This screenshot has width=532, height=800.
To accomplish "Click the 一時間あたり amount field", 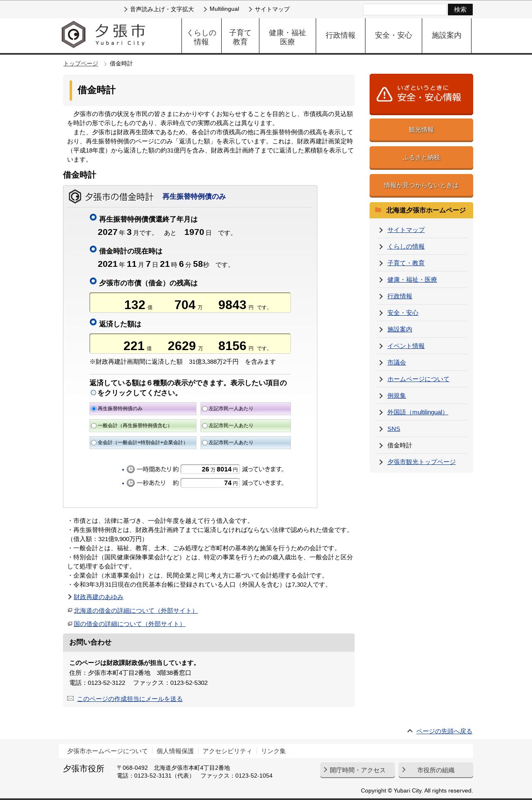I will pos(210,469).
